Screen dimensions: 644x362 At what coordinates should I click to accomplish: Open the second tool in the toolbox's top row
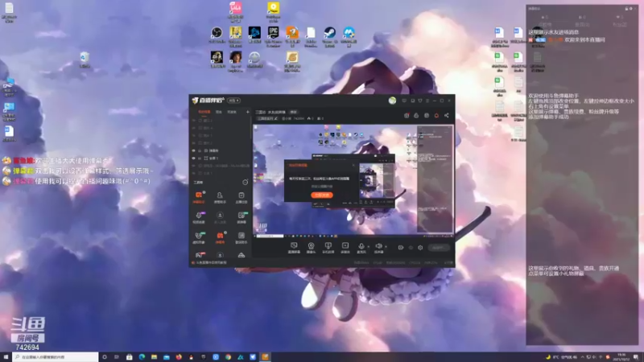(220, 197)
